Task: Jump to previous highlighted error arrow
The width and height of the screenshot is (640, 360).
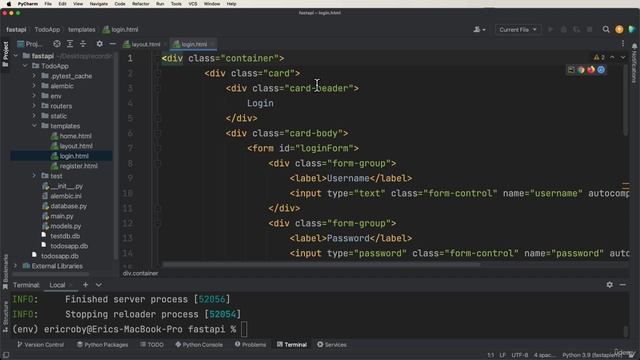Action: [x=612, y=57]
